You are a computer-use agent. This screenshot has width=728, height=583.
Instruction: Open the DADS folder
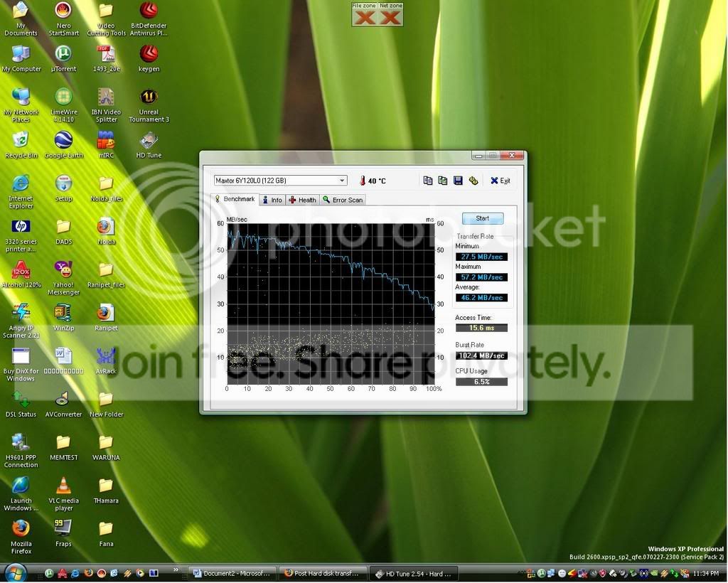pos(63,232)
